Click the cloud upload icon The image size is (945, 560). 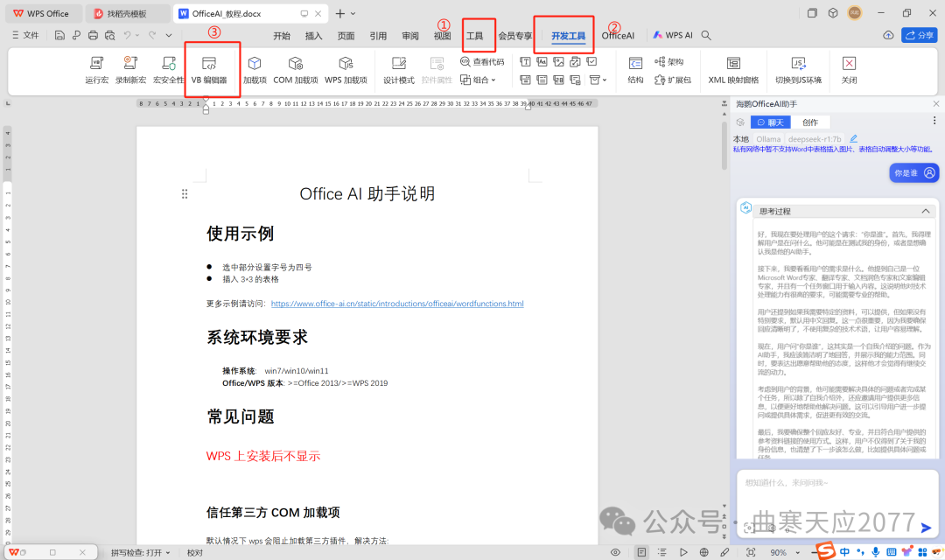tap(888, 36)
